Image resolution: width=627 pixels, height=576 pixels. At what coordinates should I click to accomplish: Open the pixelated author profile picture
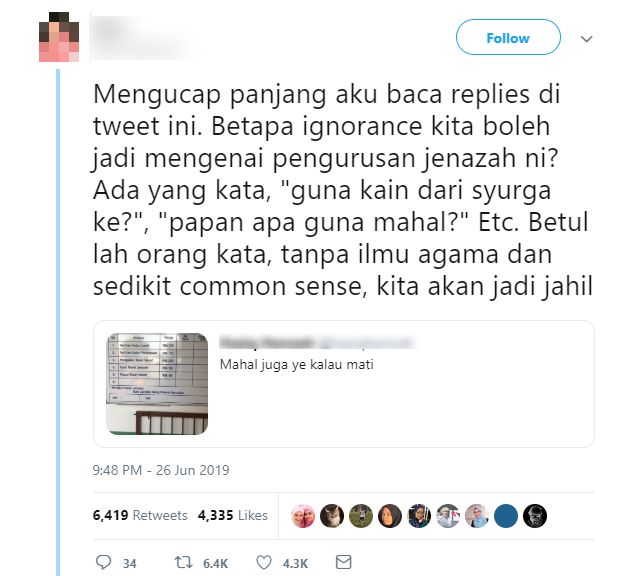59,37
